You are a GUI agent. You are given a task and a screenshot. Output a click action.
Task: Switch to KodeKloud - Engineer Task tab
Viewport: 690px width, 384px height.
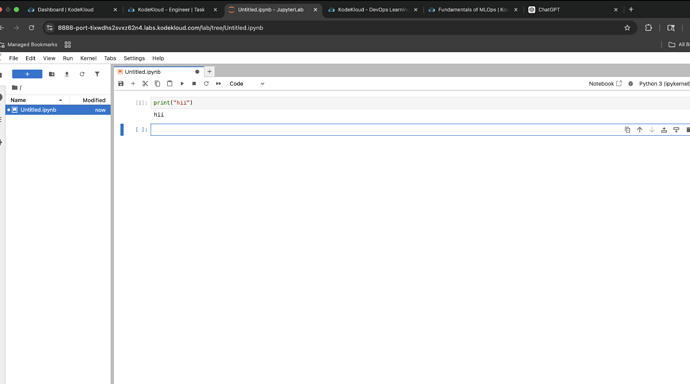tap(172, 10)
